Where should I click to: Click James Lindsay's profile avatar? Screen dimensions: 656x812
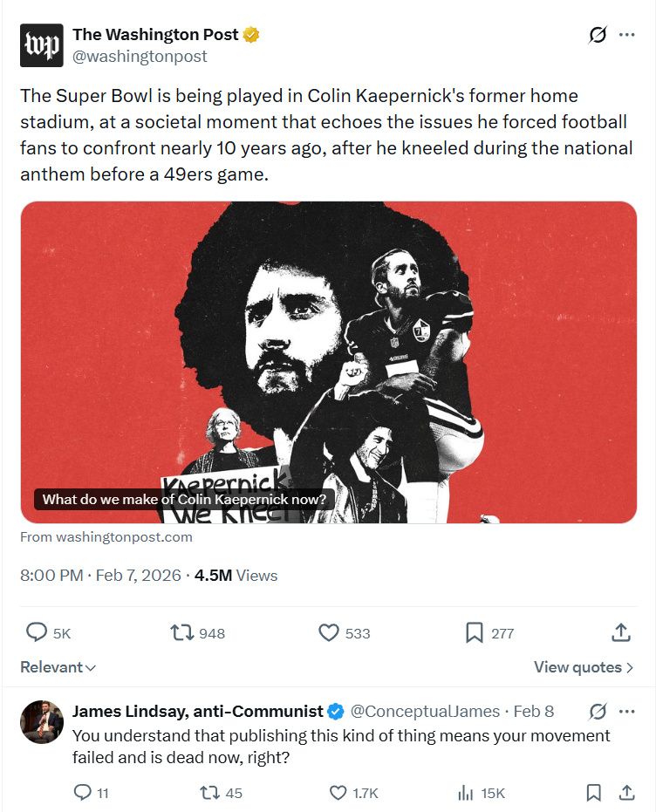pyautogui.click(x=42, y=722)
